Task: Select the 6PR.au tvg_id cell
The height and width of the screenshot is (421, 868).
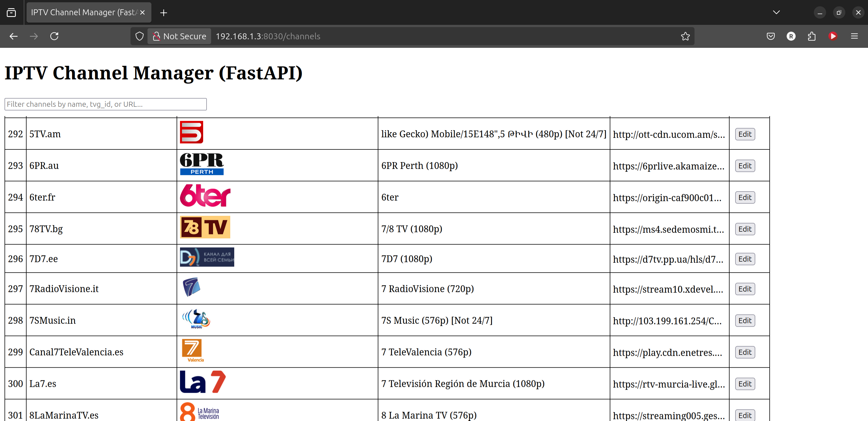Action: point(101,166)
